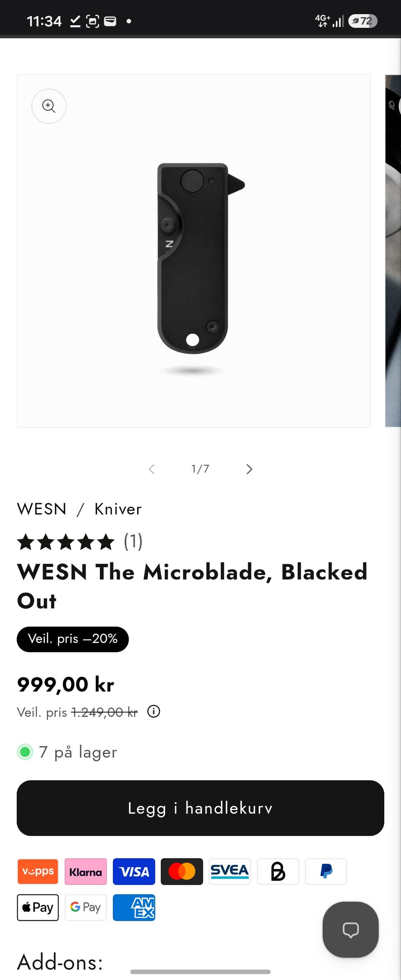The image size is (401, 980).
Task: Open the five-star review rating
Action: point(80,542)
